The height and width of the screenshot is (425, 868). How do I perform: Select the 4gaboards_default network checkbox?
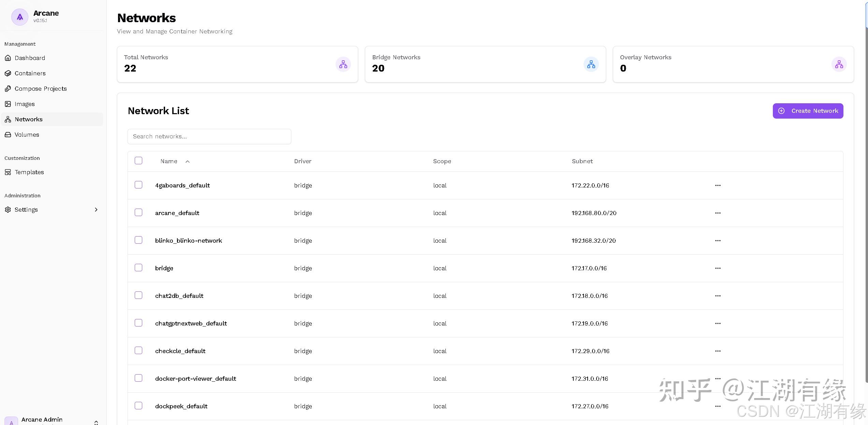coord(138,185)
